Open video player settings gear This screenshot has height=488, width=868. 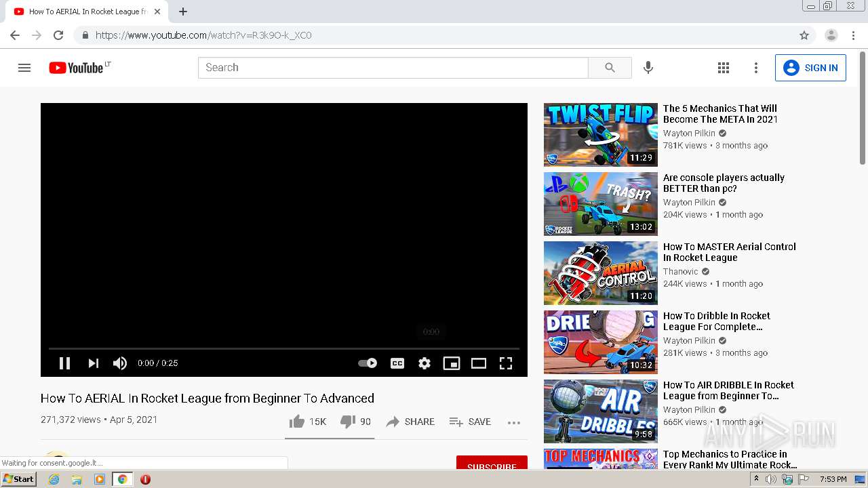point(425,363)
